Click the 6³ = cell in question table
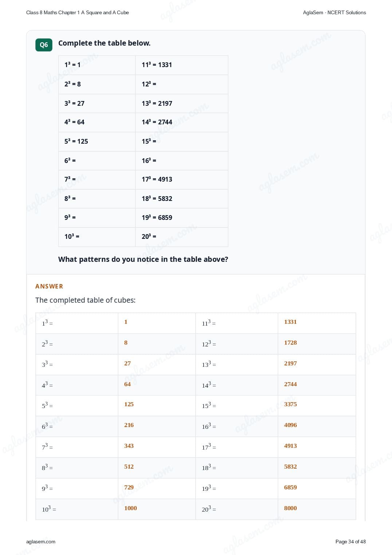 97,160
